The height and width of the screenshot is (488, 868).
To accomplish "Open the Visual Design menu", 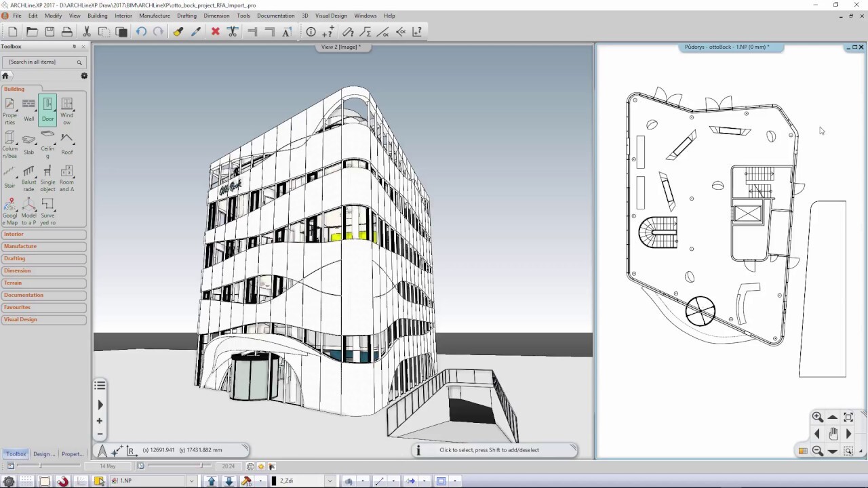I will pos(331,16).
